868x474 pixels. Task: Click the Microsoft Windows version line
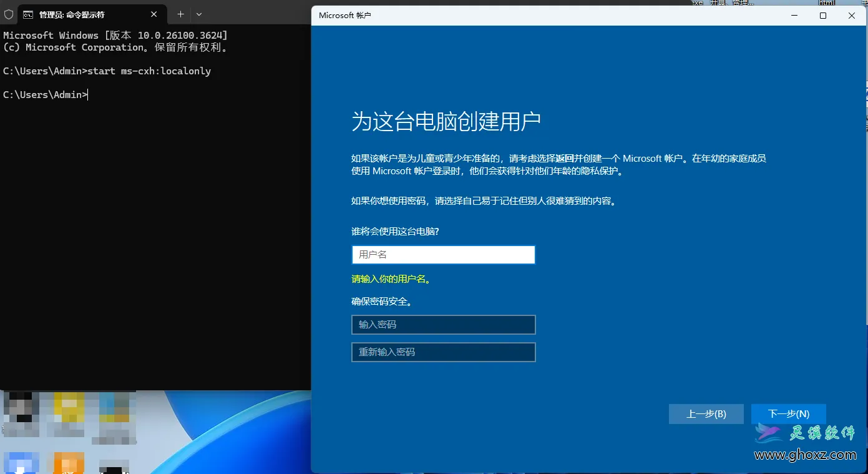(115, 36)
